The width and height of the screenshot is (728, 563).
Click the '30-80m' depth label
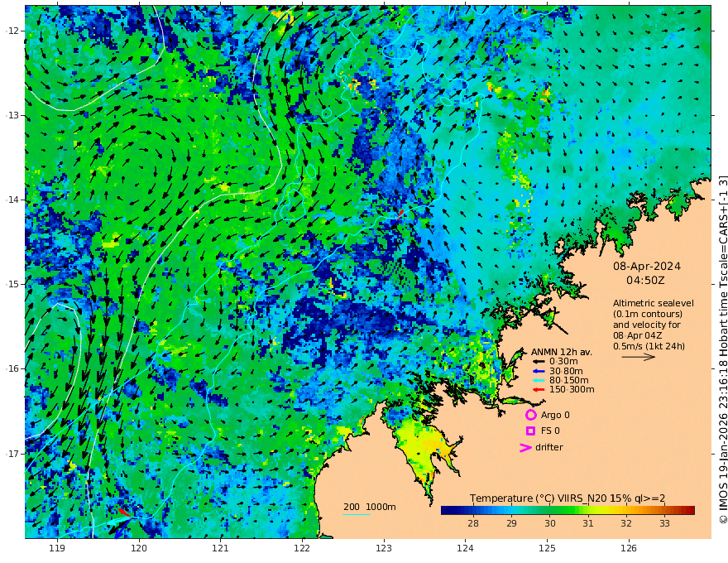[566, 371]
